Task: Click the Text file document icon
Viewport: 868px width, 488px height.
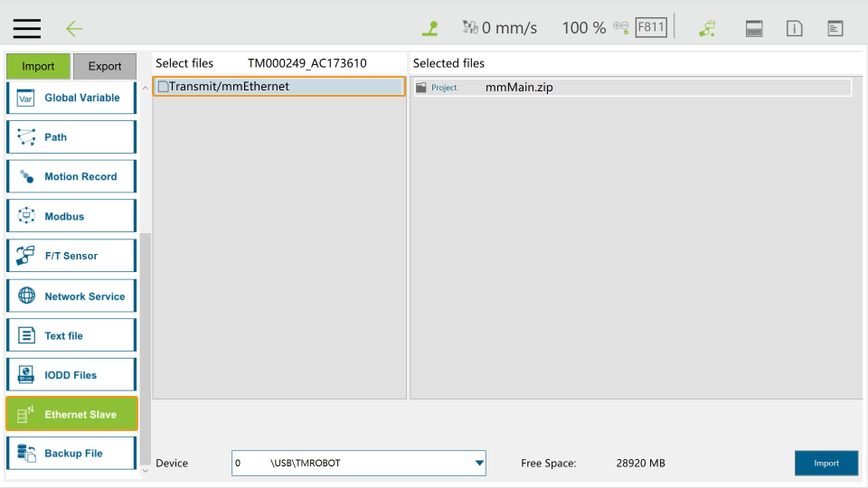Action: click(x=26, y=335)
